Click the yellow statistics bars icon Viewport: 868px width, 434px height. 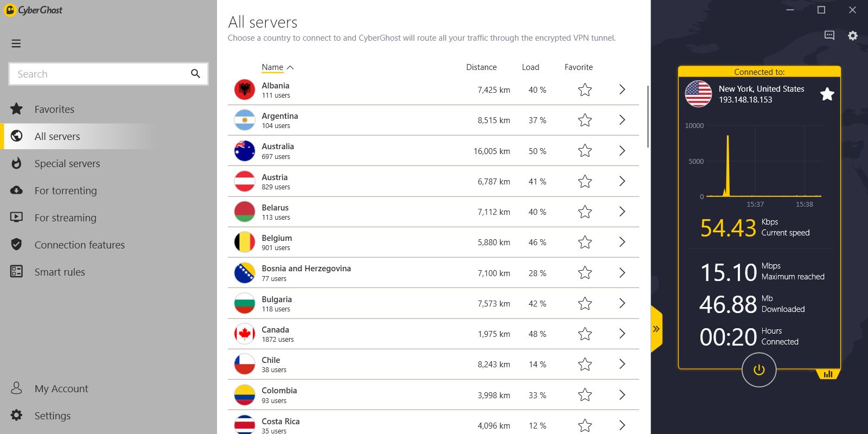828,374
